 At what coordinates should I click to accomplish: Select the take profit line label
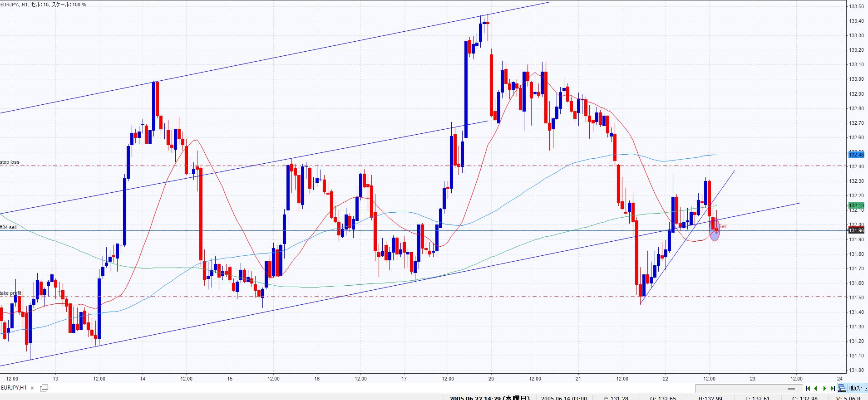11,293
